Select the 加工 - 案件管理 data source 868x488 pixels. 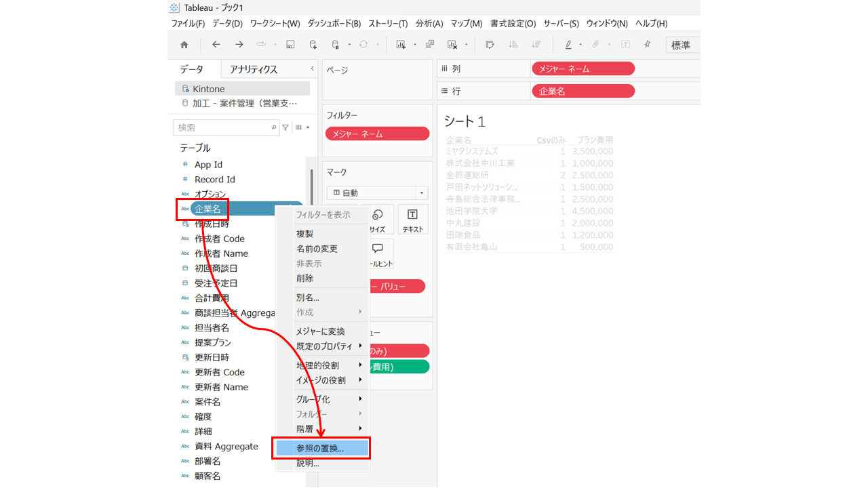pos(242,103)
